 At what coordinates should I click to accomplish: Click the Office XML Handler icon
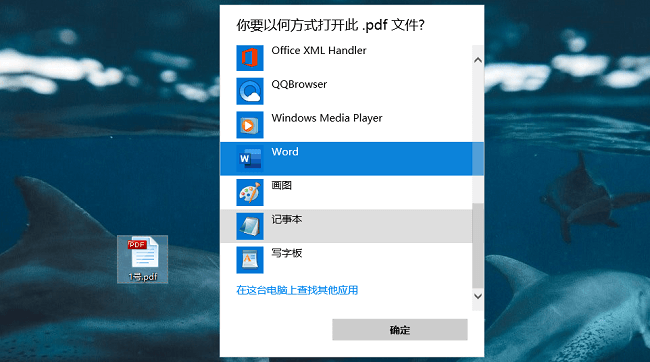coord(250,58)
